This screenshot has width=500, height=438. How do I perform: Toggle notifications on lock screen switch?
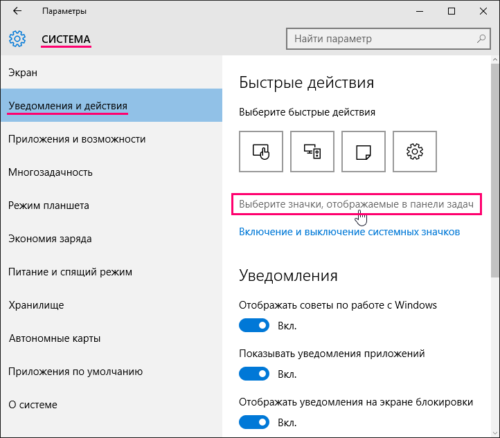pyautogui.click(x=254, y=422)
